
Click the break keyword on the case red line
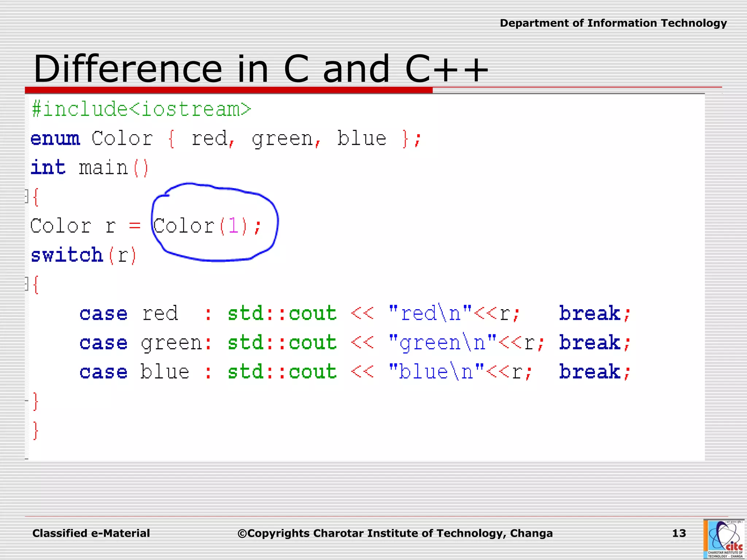click(590, 313)
